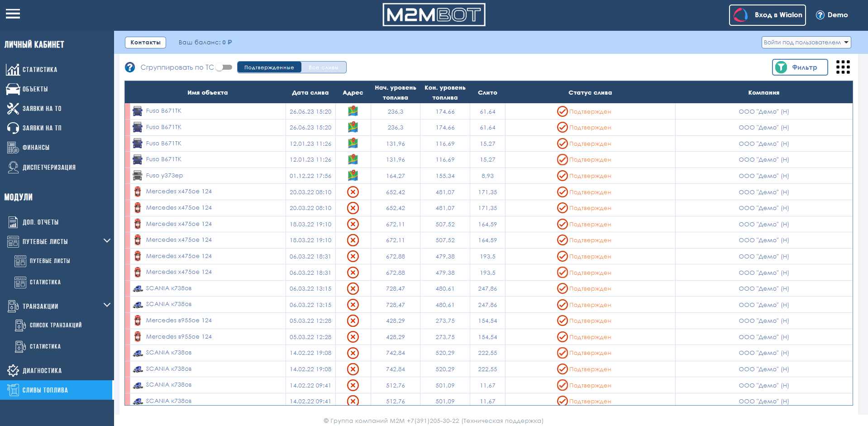
Task: Click the tech support phone in footer
Action: click(433, 421)
